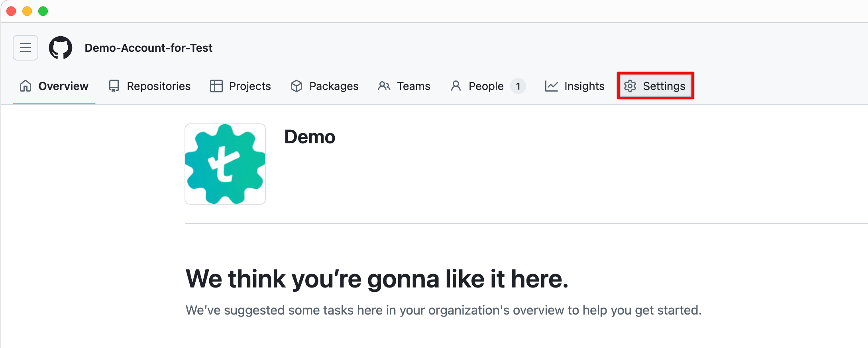Image resolution: width=868 pixels, height=348 pixels.
Task: Go to the Packages tab
Action: pyautogui.click(x=324, y=86)
